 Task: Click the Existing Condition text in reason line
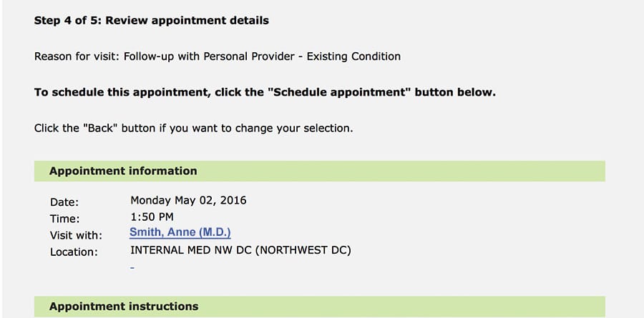pyautogui.click(x=353, y=56)
